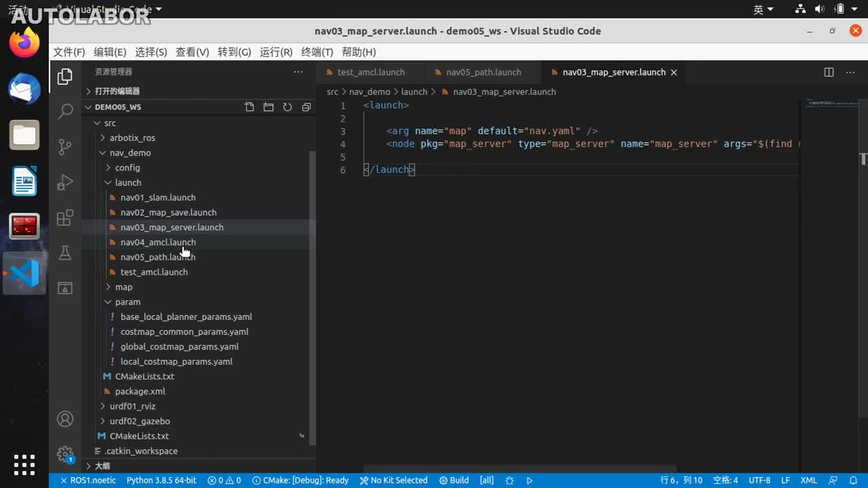868x488 pixels.
Task: Click No Kit Selected in status bar
Action: click(x=394, y=481)
